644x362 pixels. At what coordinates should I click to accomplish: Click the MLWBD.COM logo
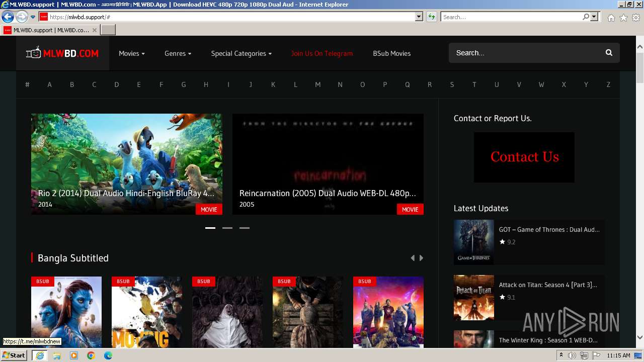pyautogui.click(x=62, y=53)
